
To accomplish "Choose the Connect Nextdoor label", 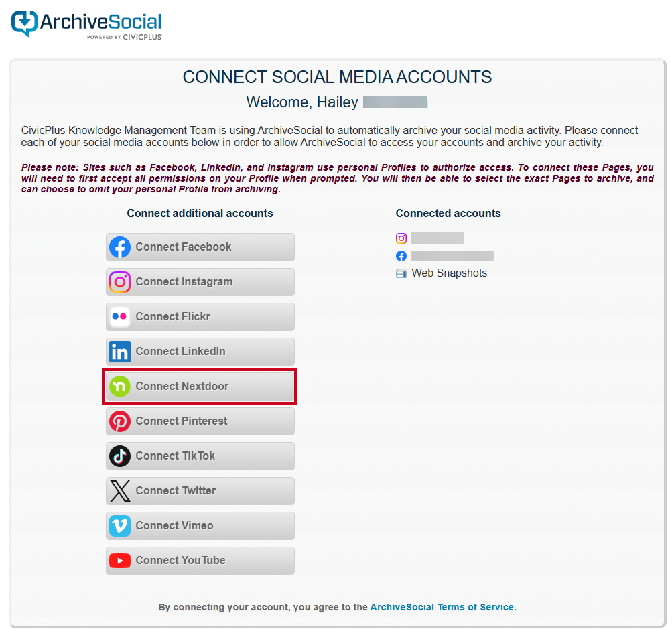I will [x=182, y=386].
